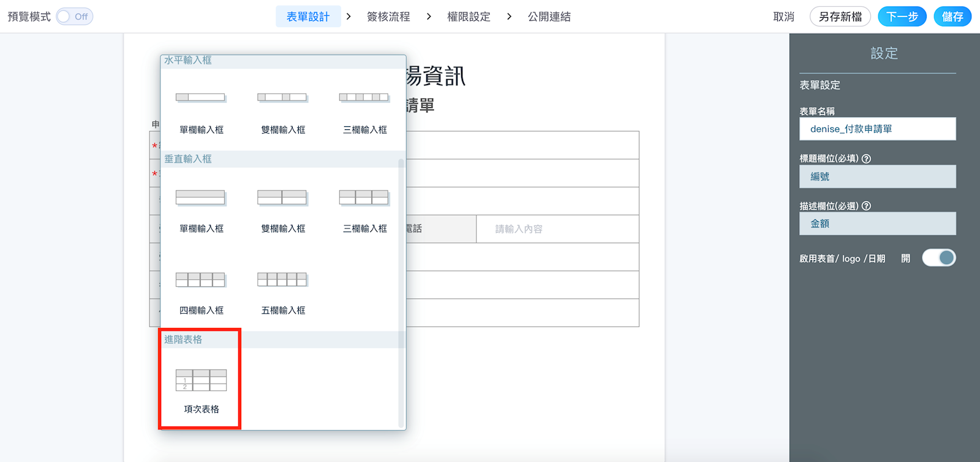Select horizontal double-column input box icon
980x462 pixels.
[282, 97]
